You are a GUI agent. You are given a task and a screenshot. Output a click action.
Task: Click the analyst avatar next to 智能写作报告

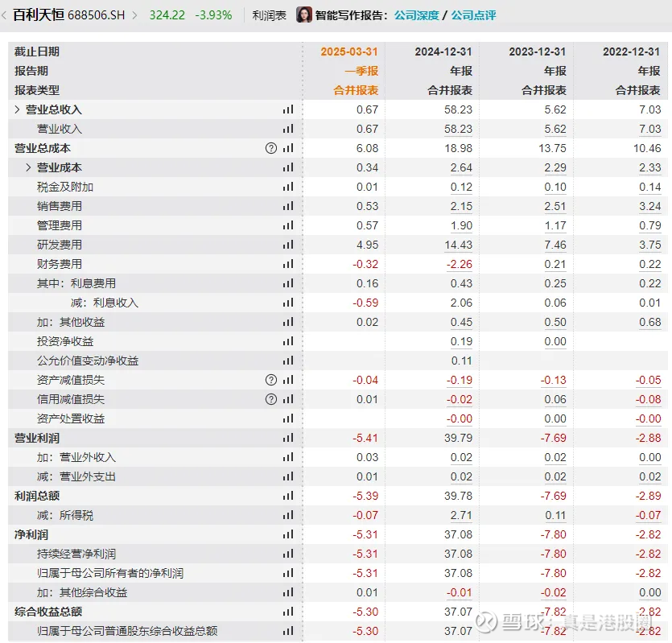[x=304, y=15]
